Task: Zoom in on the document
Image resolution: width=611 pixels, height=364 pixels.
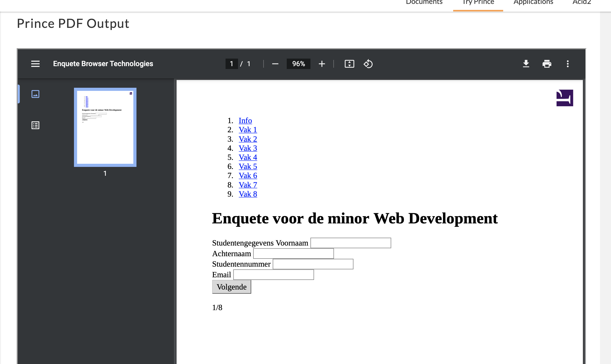Action: tap(322, 64)
